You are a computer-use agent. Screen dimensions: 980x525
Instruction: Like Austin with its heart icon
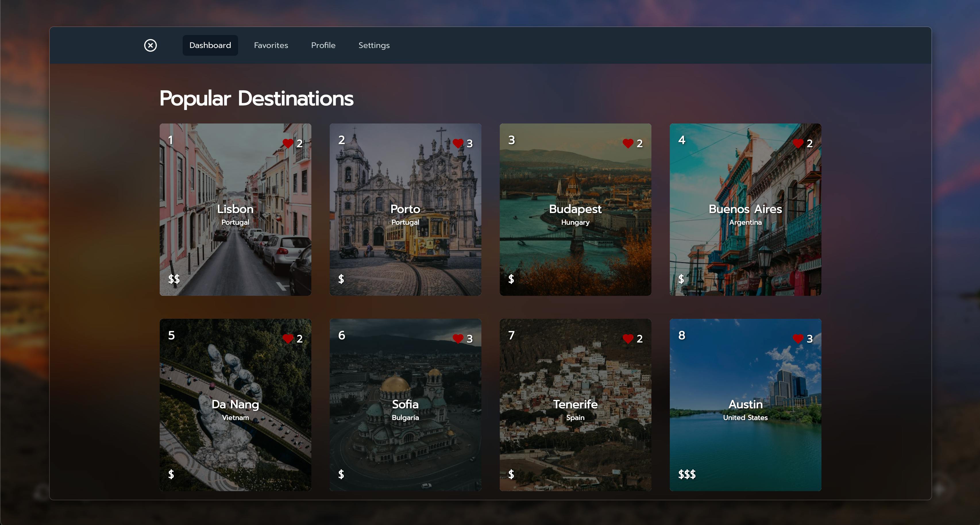pyautogui.click(x=798, y=339)
